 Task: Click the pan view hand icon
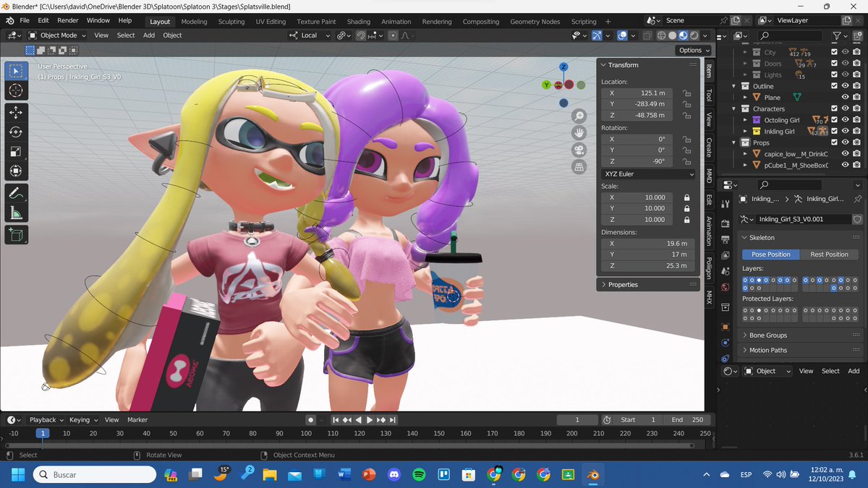[x=579, y=133]
